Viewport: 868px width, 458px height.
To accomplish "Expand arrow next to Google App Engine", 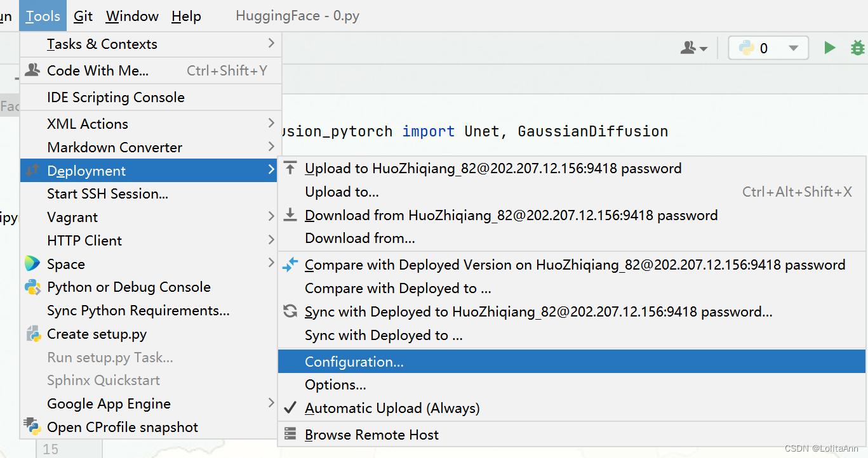I will [x=271, y=403].
